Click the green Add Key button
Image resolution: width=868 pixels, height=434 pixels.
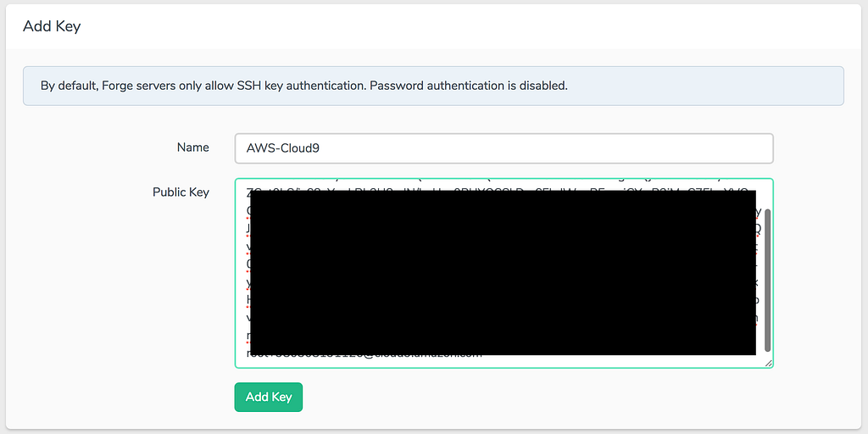click(x=268, y=397)
